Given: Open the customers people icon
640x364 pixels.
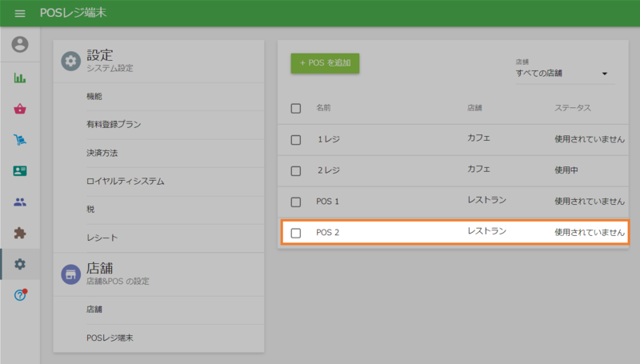Looking at the screenshot, I should tap(20, 202).
